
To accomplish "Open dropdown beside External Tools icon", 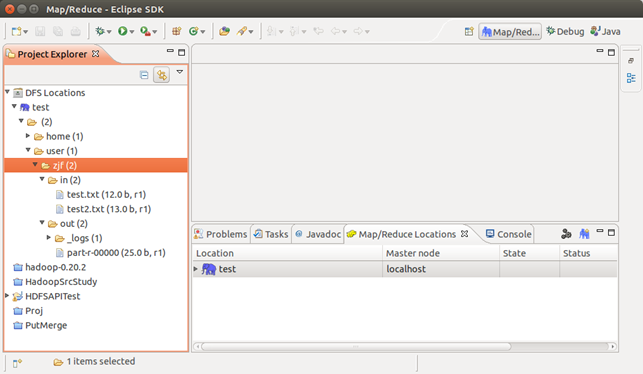I will point(155,32).
